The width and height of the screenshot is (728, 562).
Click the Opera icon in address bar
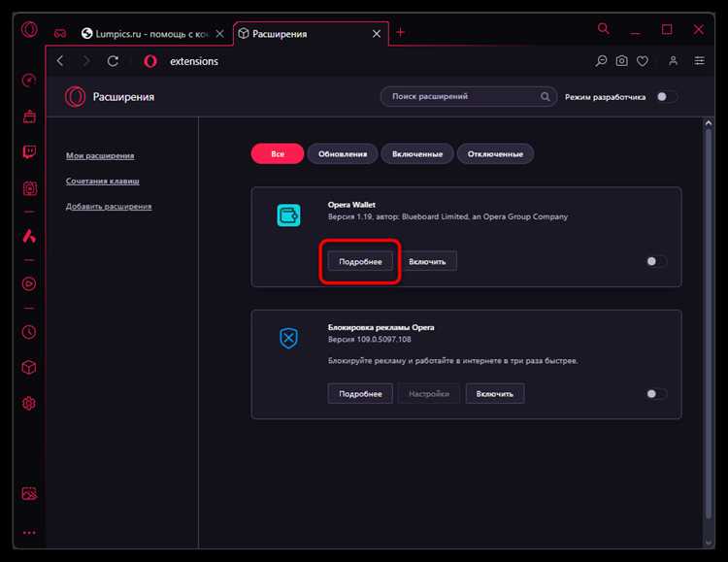(x=149, y=61)
